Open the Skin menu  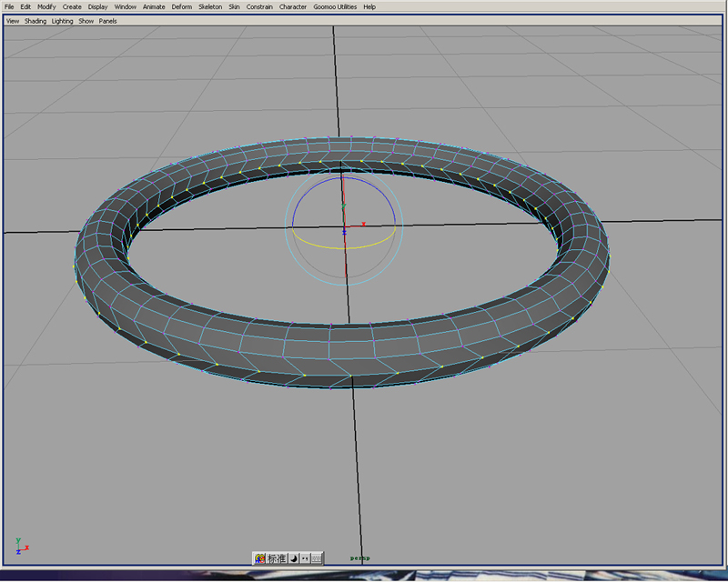[x=234, y=7]
